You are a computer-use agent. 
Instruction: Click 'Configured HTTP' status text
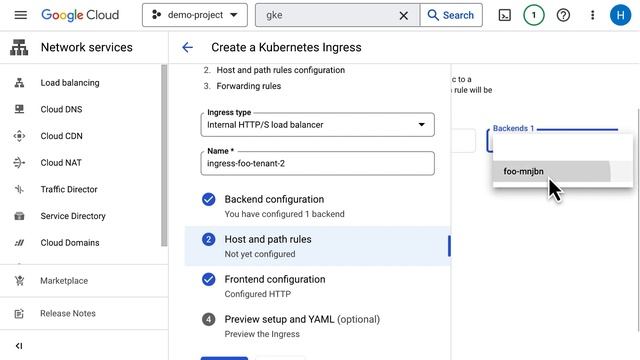(258, 294)
